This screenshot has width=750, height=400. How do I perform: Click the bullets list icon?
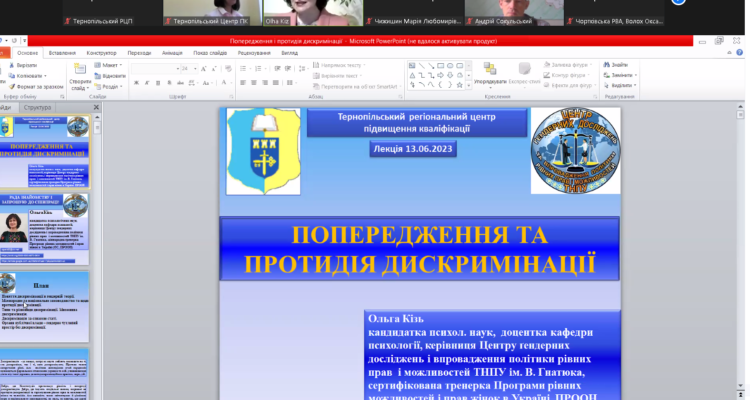pos(244,69)
